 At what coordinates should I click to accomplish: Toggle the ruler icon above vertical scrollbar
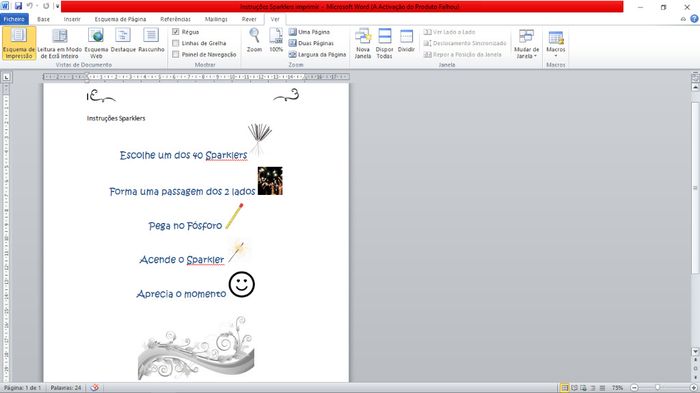[695, 77]
